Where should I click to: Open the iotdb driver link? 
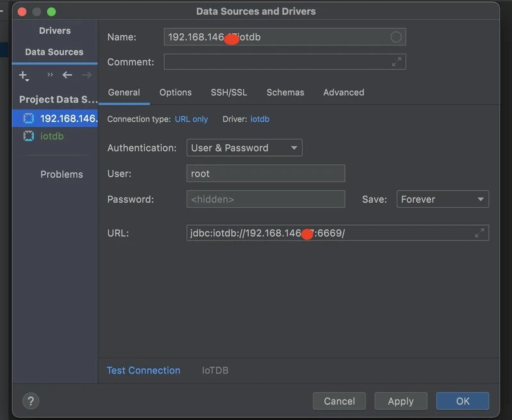point(260,120)
